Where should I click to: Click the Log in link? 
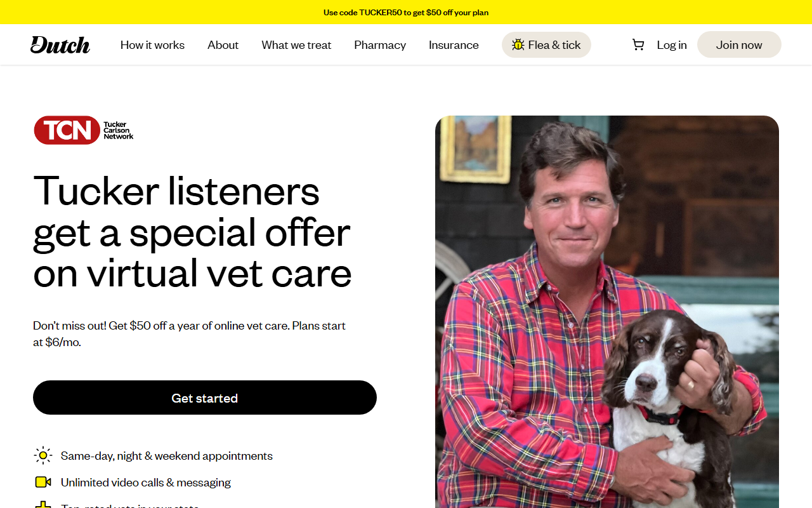[x=672, y=45]
